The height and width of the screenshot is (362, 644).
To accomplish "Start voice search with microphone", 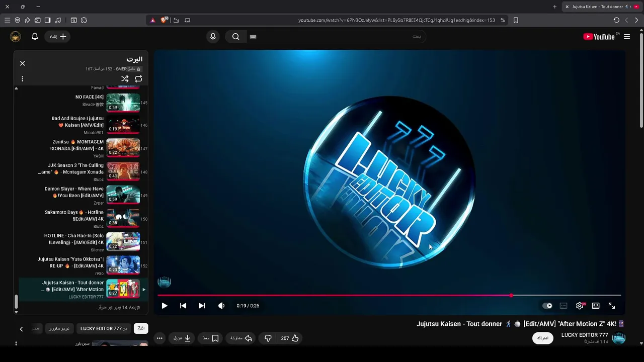I will click(213, 36).
